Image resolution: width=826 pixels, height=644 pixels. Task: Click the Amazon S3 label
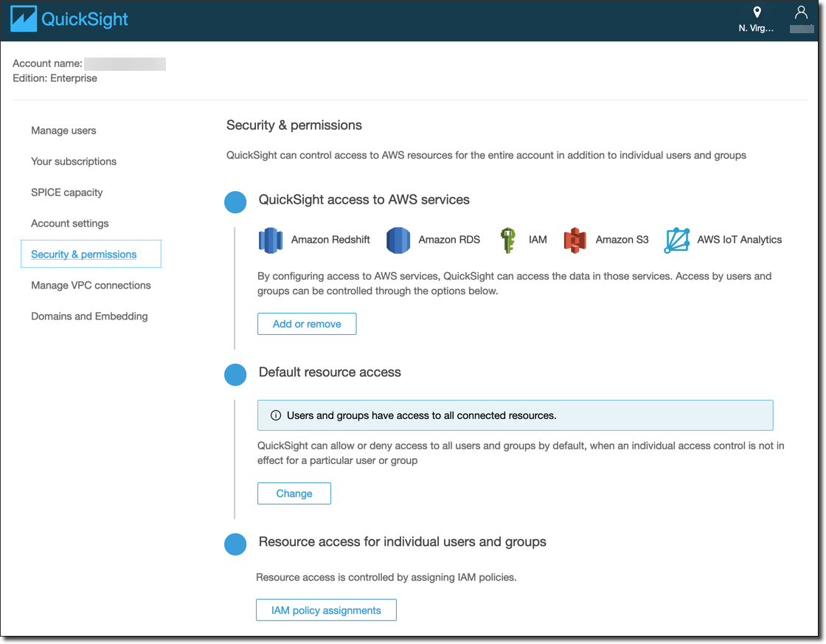(x=622, y=240)
